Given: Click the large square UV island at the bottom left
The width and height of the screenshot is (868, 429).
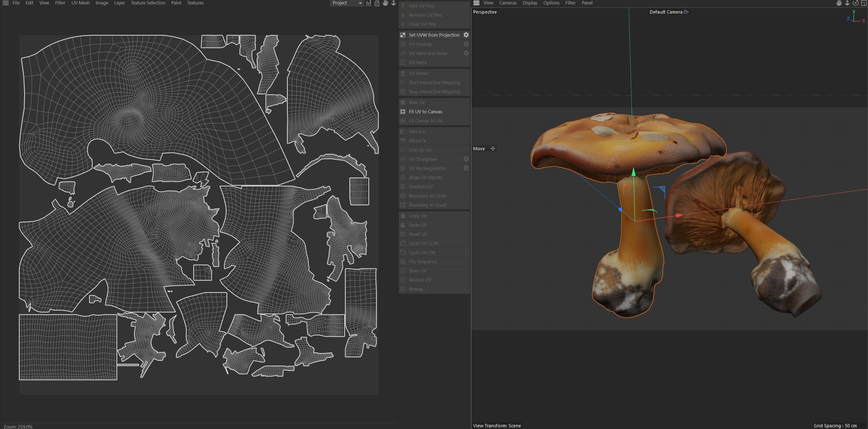Looking at the screenshot, I should [68, 347].
